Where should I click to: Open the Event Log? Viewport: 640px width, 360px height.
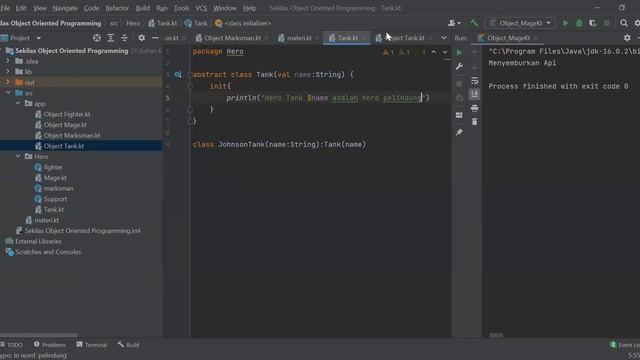[x=624, y=345]
